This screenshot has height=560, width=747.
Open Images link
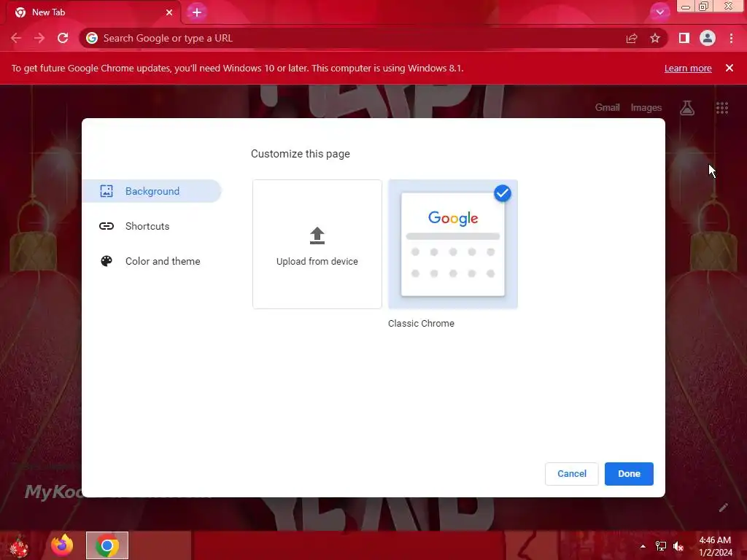(646, 108)
